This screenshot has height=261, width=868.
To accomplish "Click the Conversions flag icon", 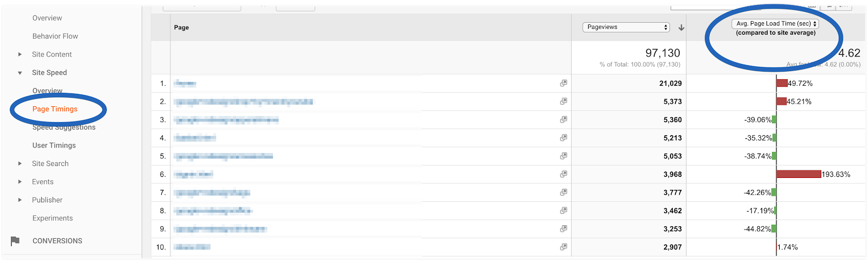I will [15, 241].
